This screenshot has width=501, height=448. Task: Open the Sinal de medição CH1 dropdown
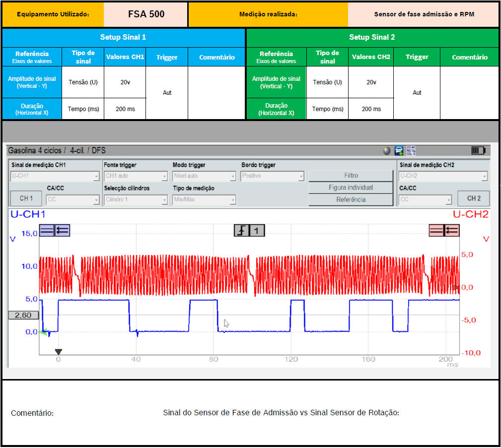coord(55,176)
